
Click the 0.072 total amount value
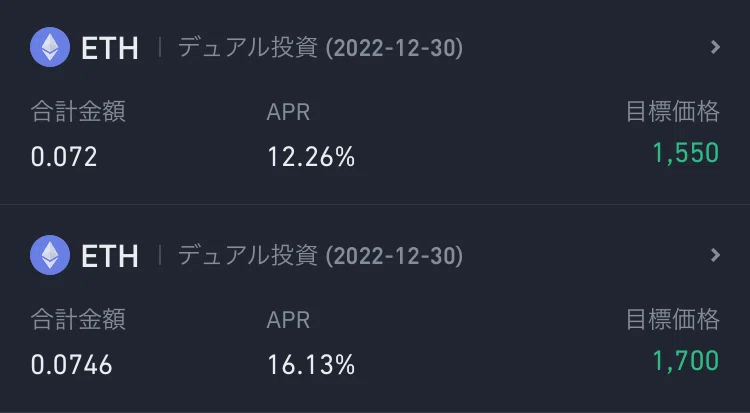click(64, 156)
